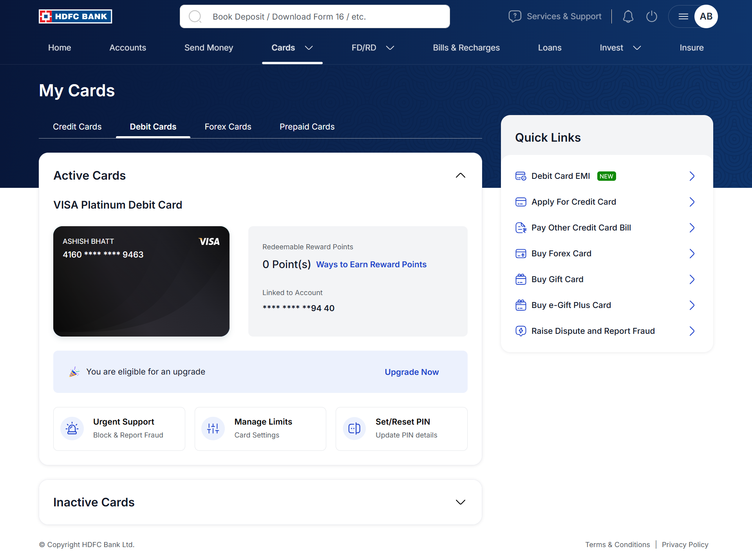Open Set/Reset PIN option
The width and height of the screenshot is (752, 560).
401,429
